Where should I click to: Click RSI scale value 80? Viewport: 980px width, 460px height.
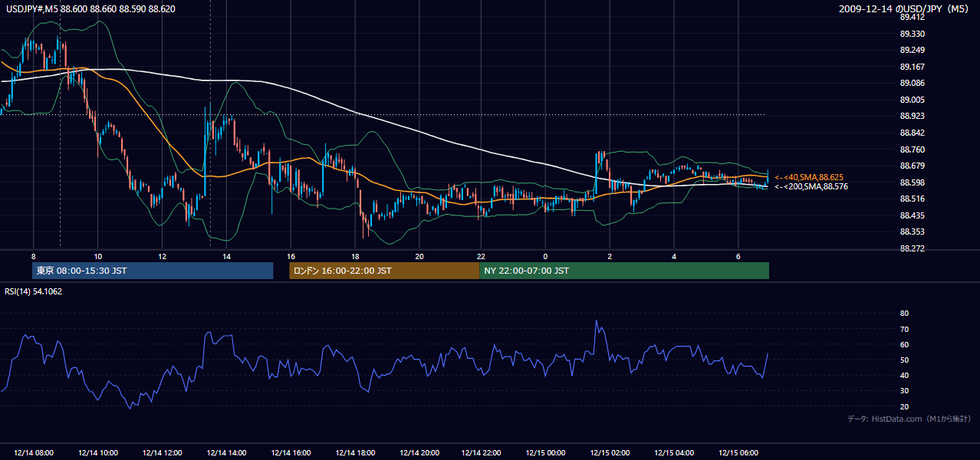coord(904,314)
